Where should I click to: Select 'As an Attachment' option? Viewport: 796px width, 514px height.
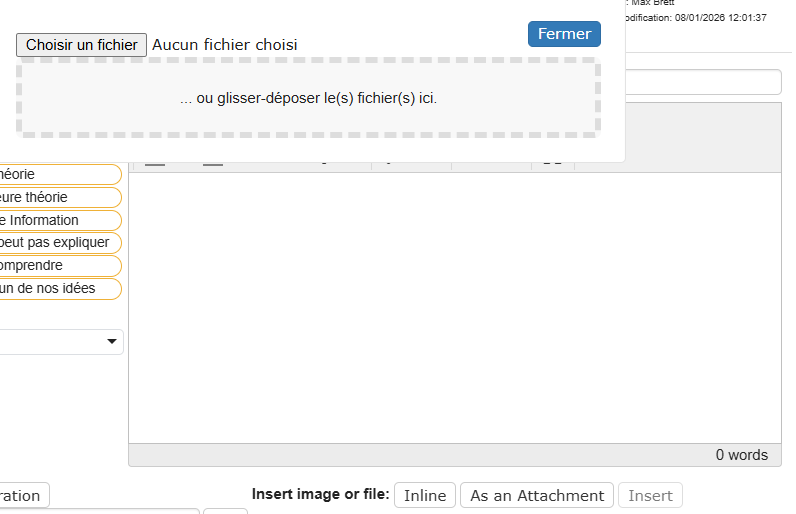tap(537, 495)
